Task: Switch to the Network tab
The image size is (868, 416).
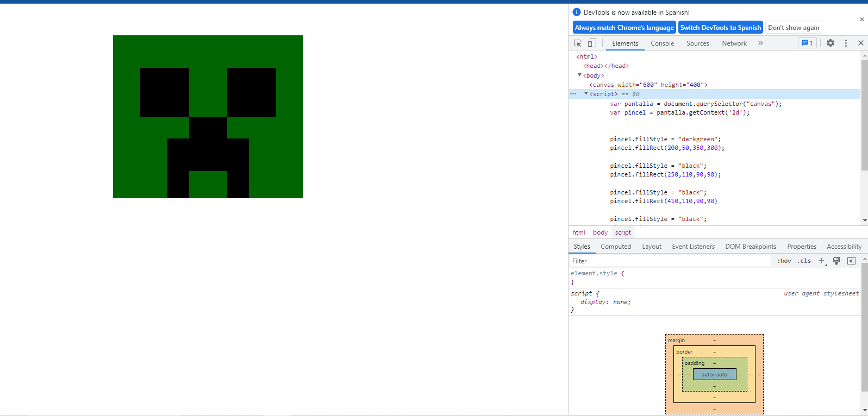Action: [734, 43]
